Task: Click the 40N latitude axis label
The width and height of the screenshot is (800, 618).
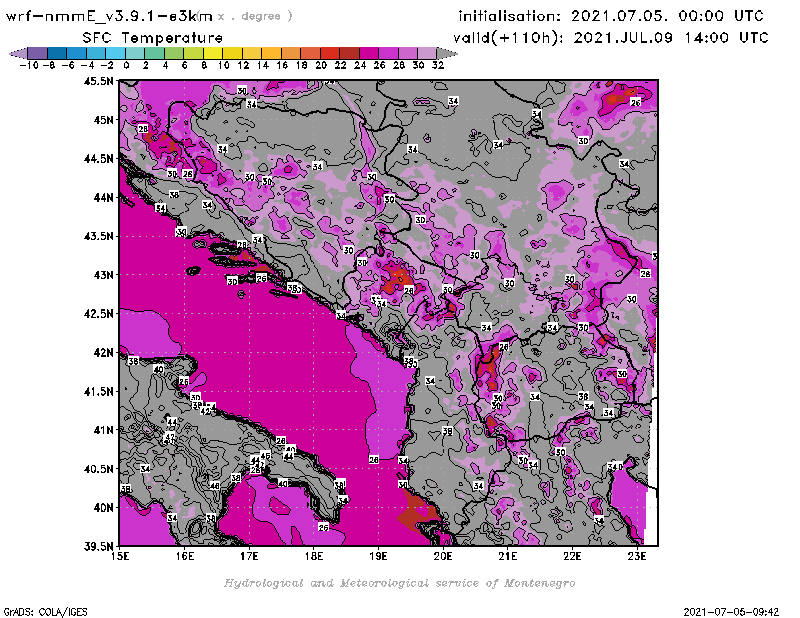Action: 103,508
